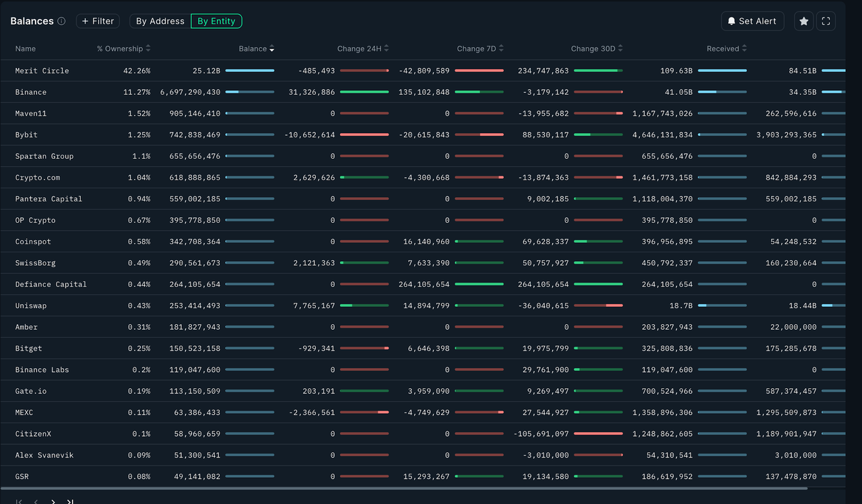
Task: Click the sort arrows next to % Ownership
Action: [x=148, y=48]
